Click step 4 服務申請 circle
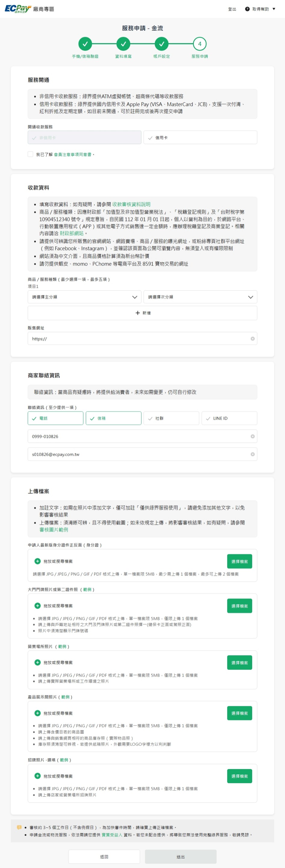 [200, 44]
